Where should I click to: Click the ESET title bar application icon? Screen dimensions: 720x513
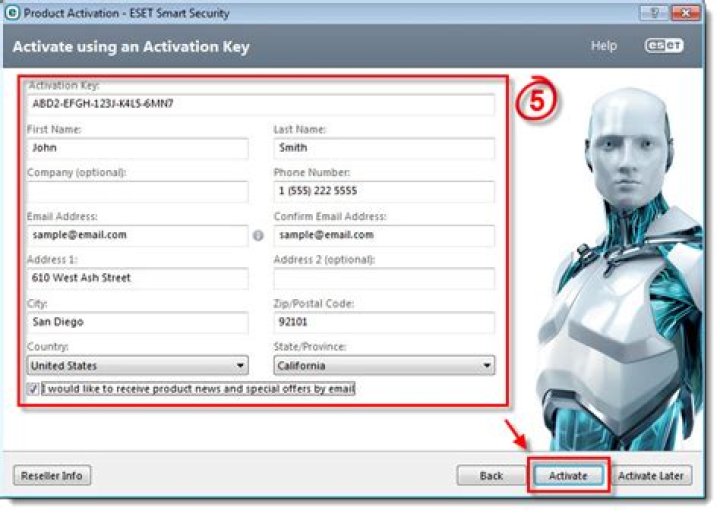point(11,14)
